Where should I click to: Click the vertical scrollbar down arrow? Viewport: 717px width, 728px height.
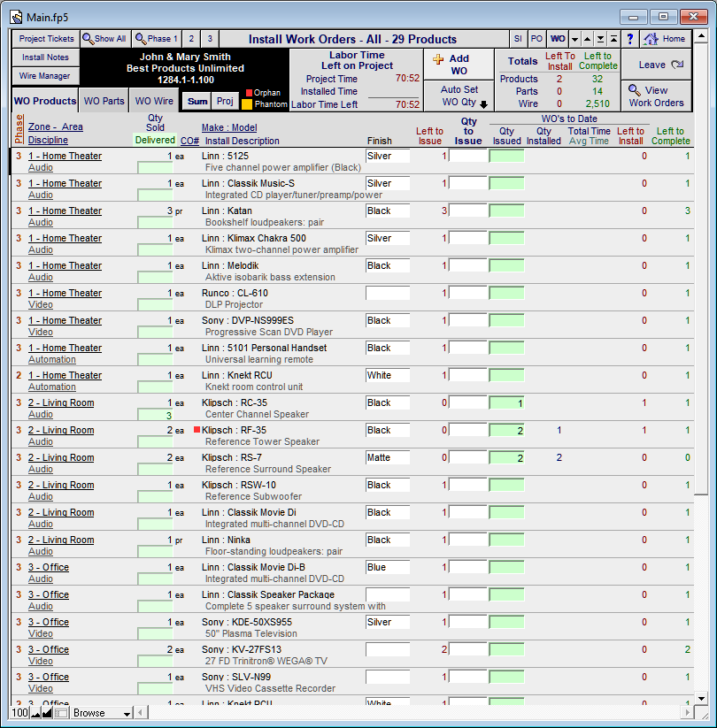pos(701,698)
